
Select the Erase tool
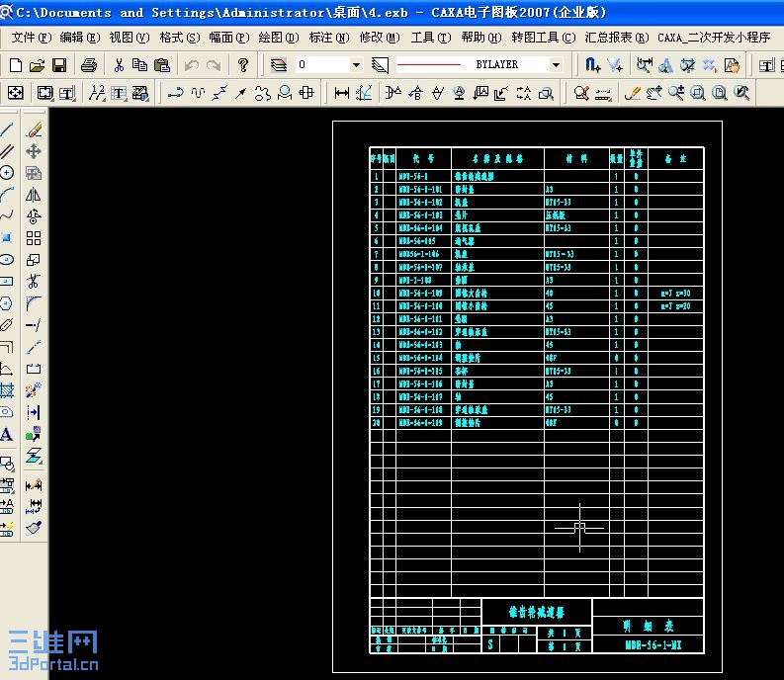(34, 129)
